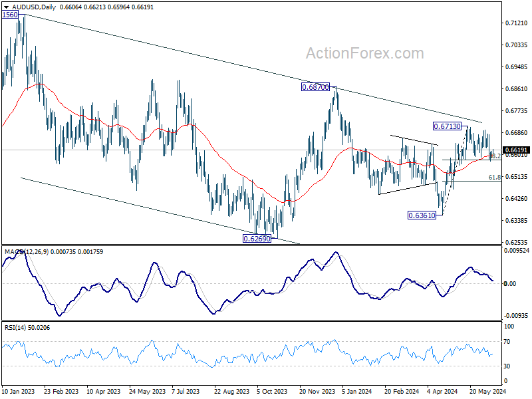
Task: Click the 20 May 2024 date label
Action: [488, 391]
